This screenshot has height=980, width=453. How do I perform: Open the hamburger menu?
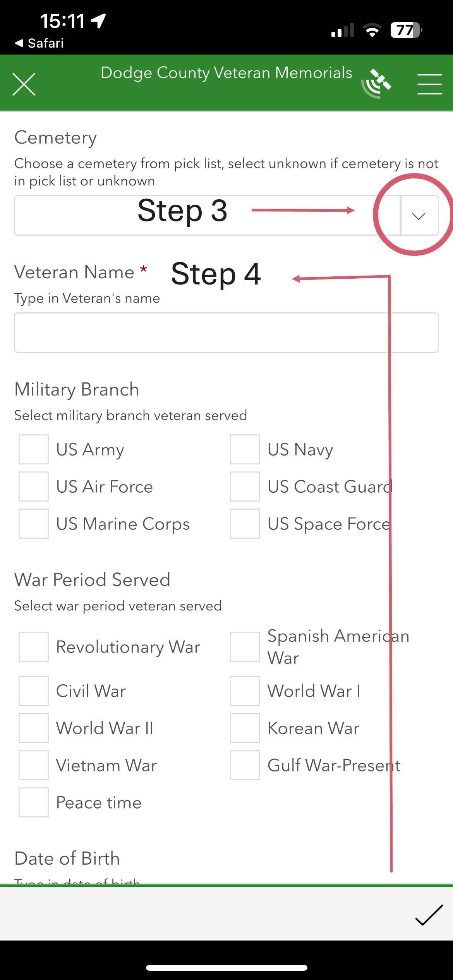click(429, 84)
